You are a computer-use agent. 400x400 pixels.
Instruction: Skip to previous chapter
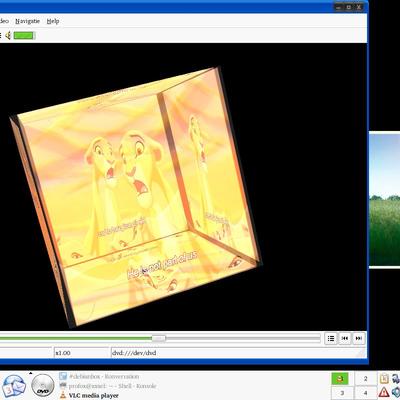coord(345,338)
